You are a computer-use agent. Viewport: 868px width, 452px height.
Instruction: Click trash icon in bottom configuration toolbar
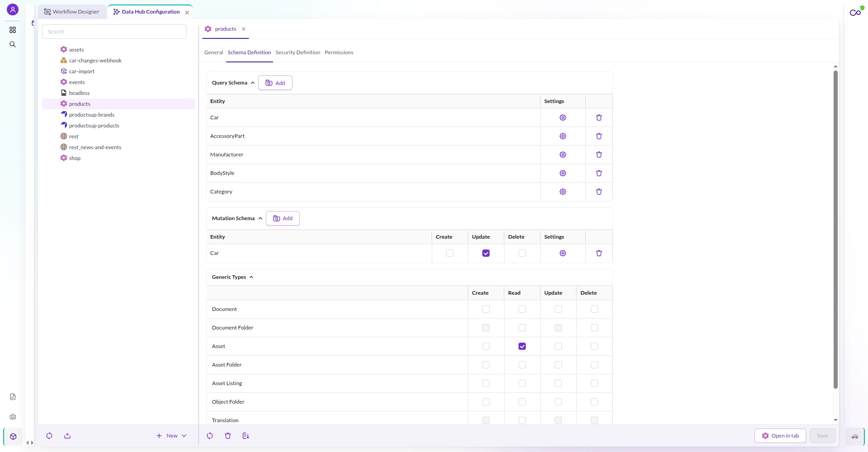(x=228, y=436)
